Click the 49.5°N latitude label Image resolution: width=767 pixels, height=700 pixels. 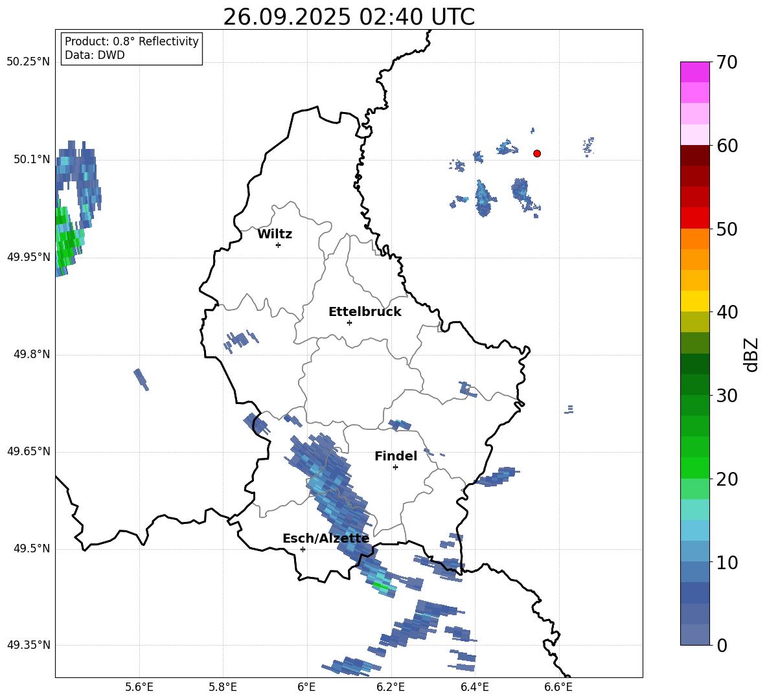(x=32, y=548)
